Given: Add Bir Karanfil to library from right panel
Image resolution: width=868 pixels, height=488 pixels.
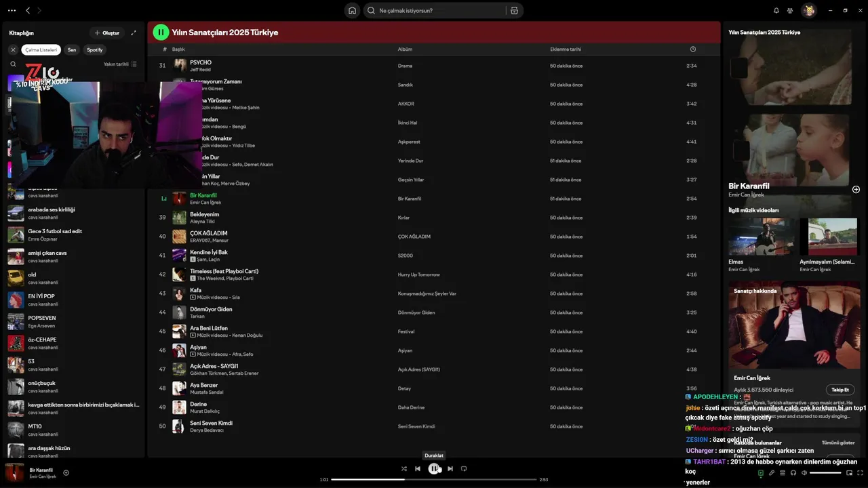Looking at the screenshot, I should pyautogui.click(x=856, y=190).
